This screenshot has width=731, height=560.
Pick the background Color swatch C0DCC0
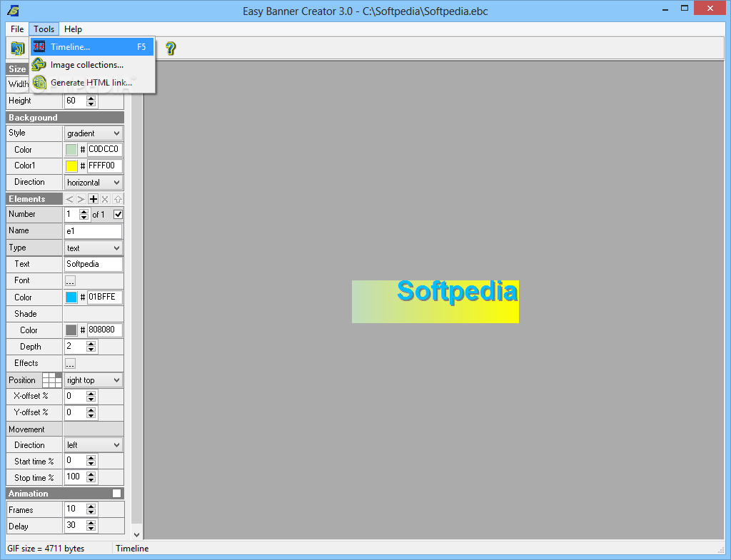71,150
